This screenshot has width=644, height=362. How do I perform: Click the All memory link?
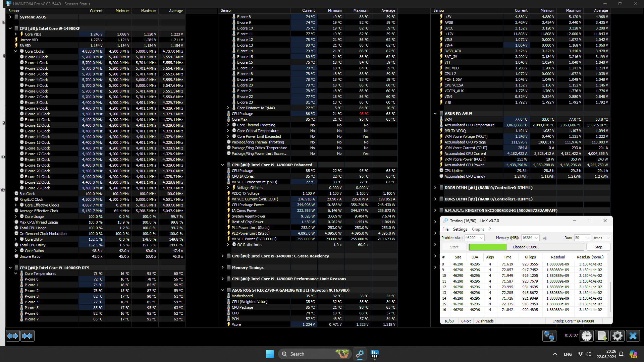(545, 238)
